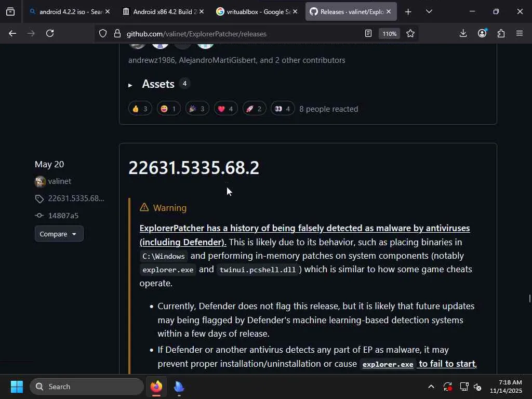Open Firefox from the taskbar
This screenshot has height=399, width=532.
(x=156, y=387)
